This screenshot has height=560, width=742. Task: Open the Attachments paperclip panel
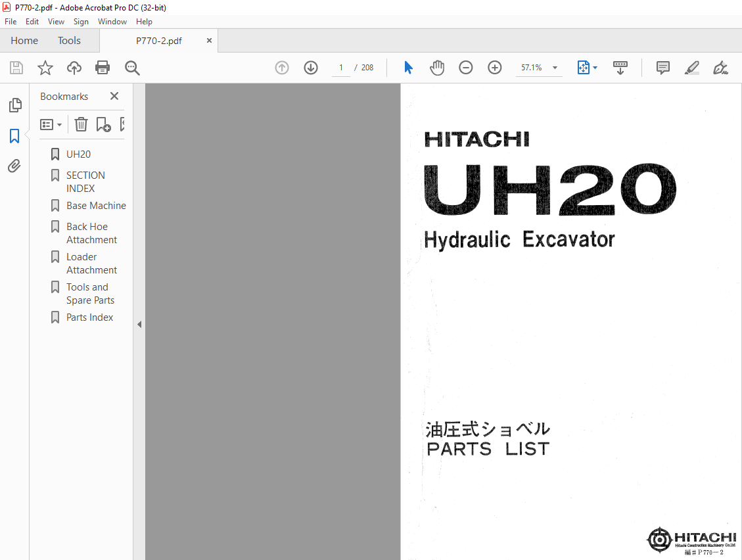pos(14,166)
